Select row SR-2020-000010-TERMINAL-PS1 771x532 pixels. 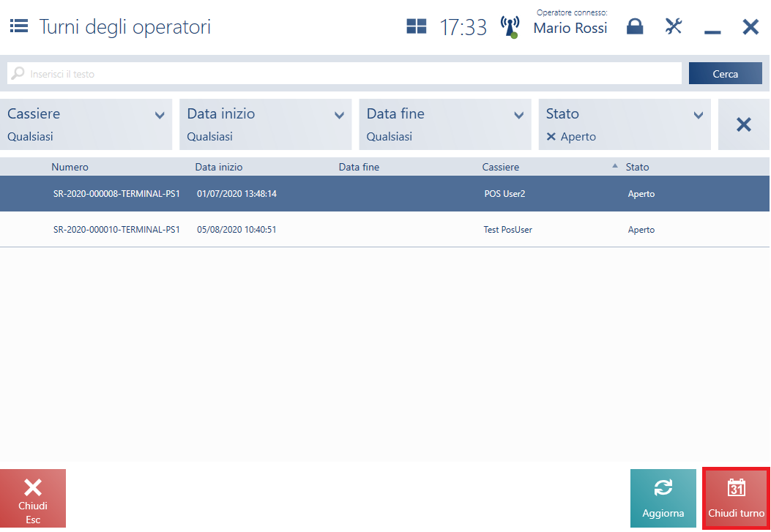(x=384, y=229)
